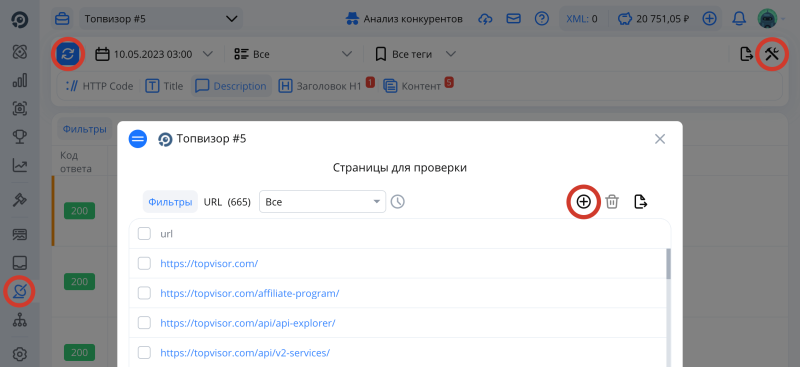800x367 pixels.
Task: Switch to the HTTP Code tab
Action: tap(99, 86)
